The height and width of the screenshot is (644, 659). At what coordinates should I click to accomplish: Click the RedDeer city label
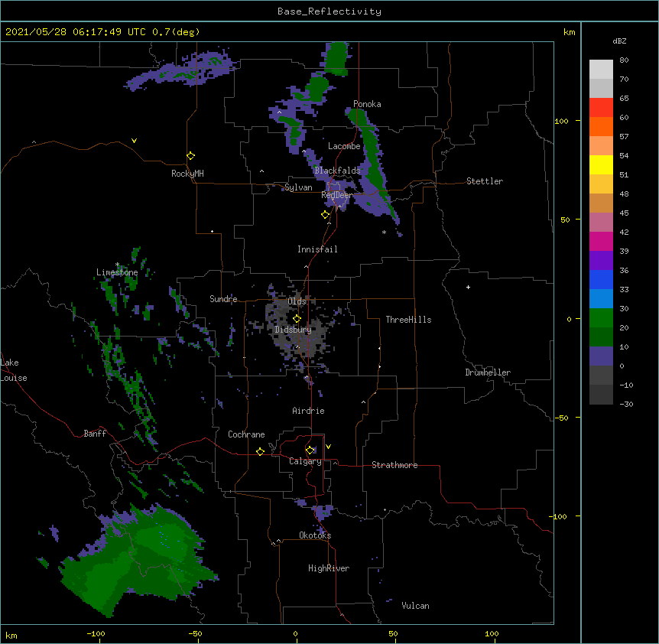[337, 195]
